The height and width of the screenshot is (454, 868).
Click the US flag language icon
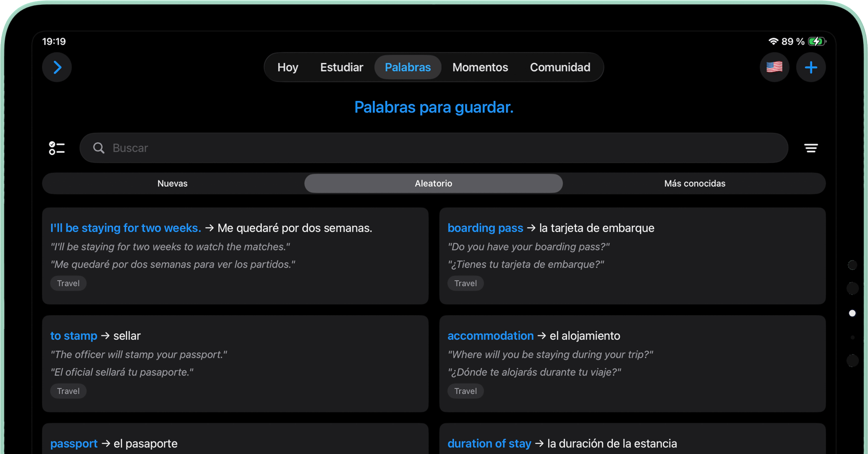point(774,67)
